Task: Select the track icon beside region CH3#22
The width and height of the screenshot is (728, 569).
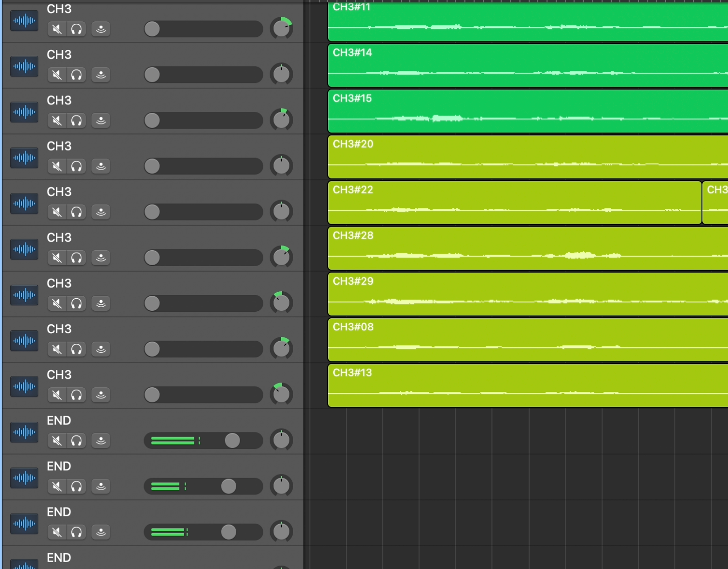Action: 24,204
